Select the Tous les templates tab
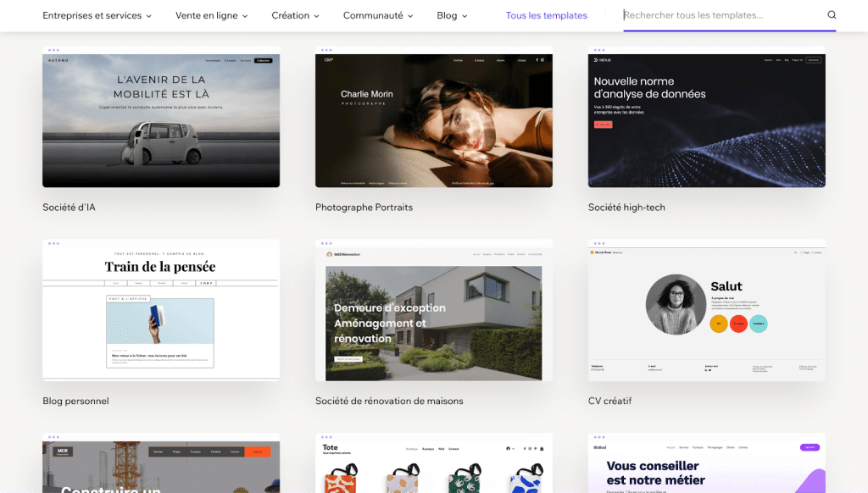This screenshot has width=868, height=493. pyautogui.click(x=546, y=15)
